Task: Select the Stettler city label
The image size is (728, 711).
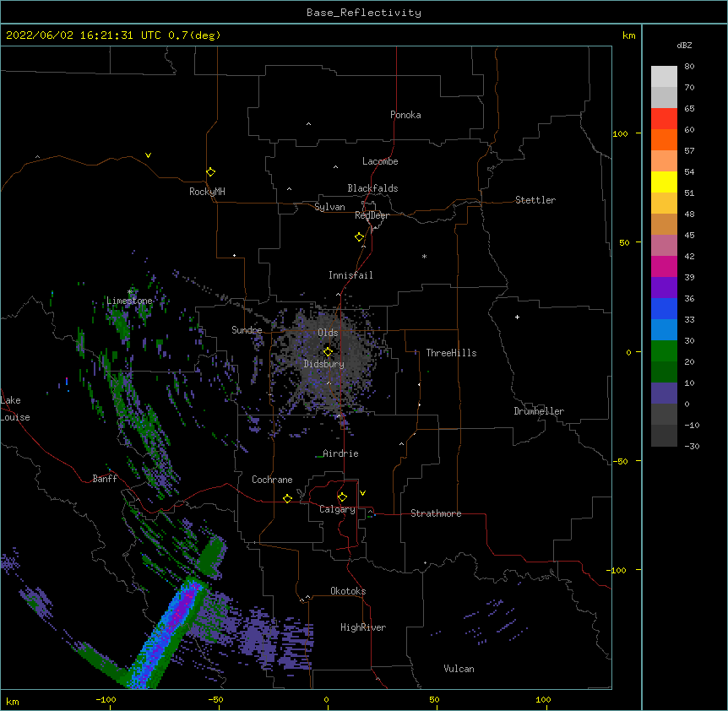Action: pos(535,200)
